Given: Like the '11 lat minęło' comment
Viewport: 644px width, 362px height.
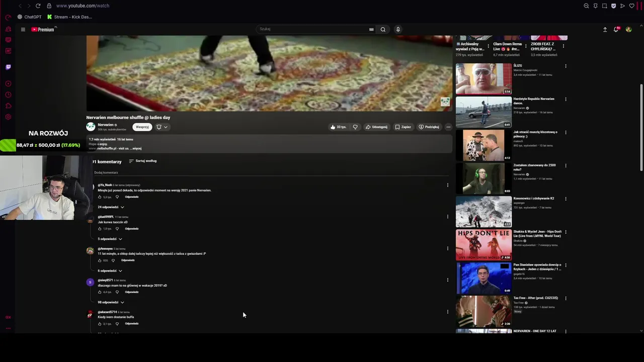Looking at the screenshot, I should coord(100,260).
